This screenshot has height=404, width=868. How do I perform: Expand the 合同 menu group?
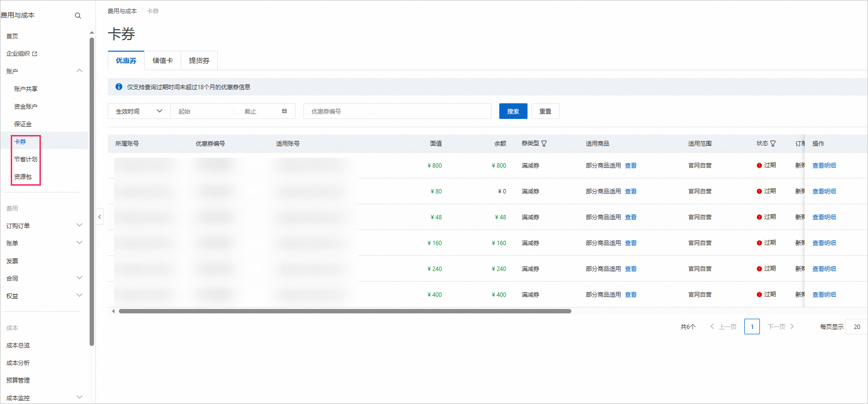click(x=79, y=278)
